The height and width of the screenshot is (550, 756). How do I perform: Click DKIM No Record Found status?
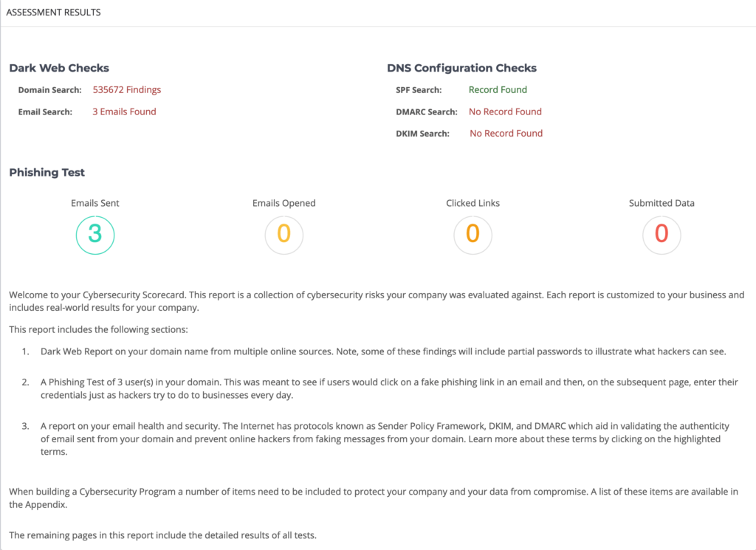point(506,133)
